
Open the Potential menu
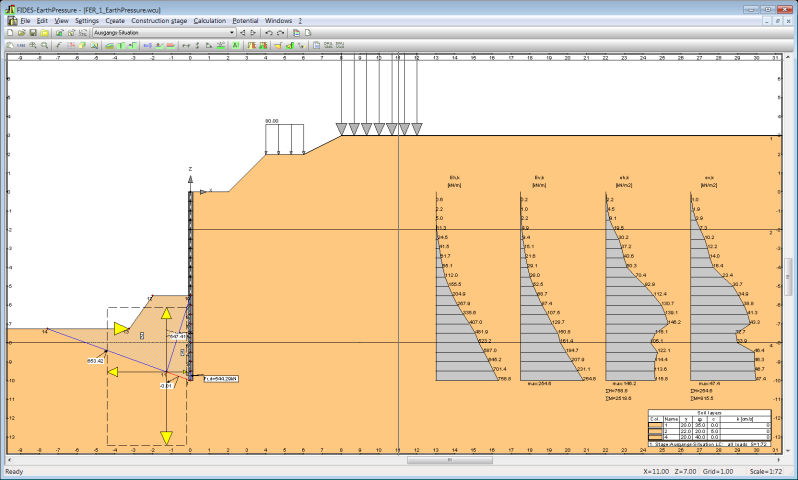point(245,21)
